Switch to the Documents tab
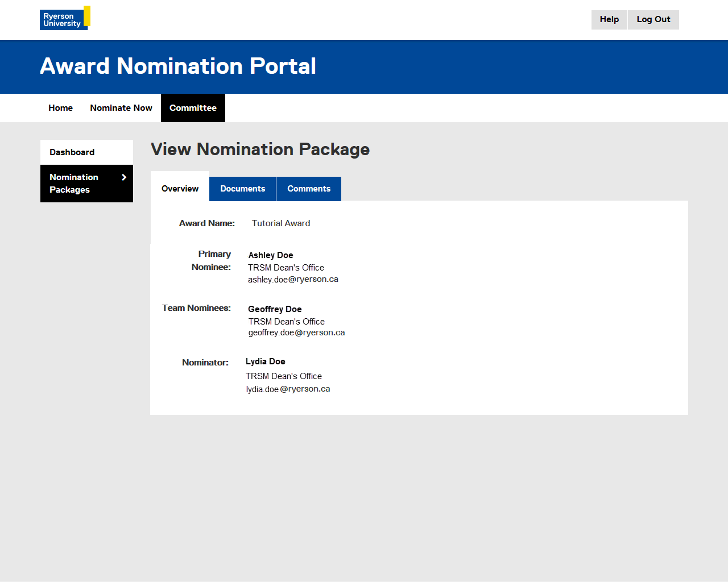 (x=243, y=189)
